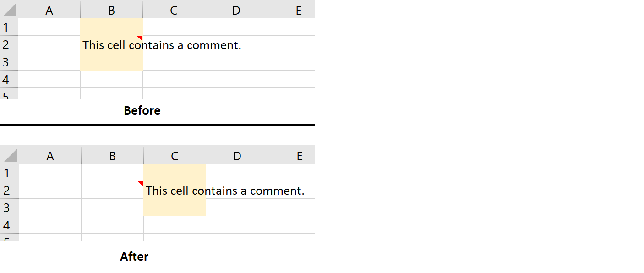Viewport: 644px width, 273px height.
Task: Click the After label below the second spreadsheet
Action: 134,257
